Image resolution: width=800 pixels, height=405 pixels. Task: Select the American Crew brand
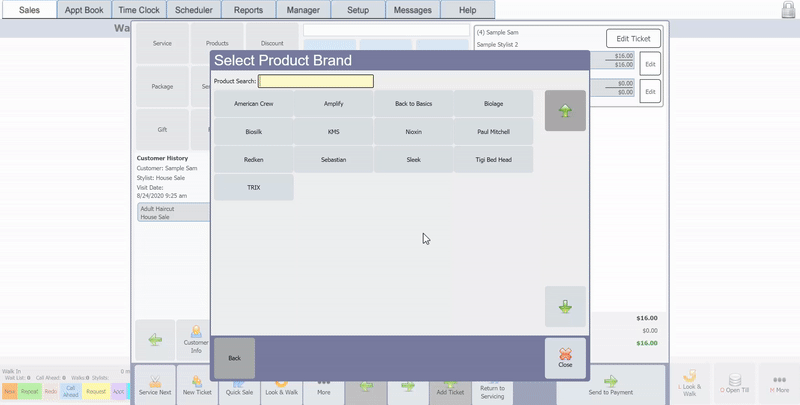point(254,104)
